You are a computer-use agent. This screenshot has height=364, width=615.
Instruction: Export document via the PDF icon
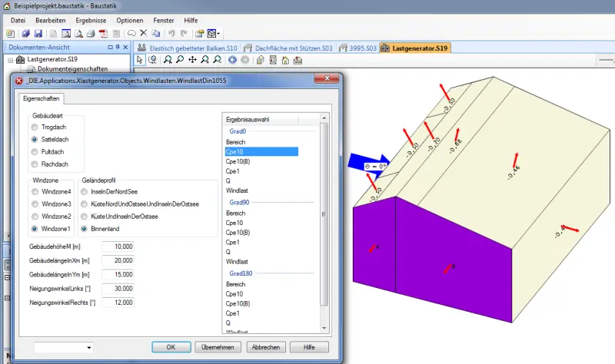click(103, 33)
